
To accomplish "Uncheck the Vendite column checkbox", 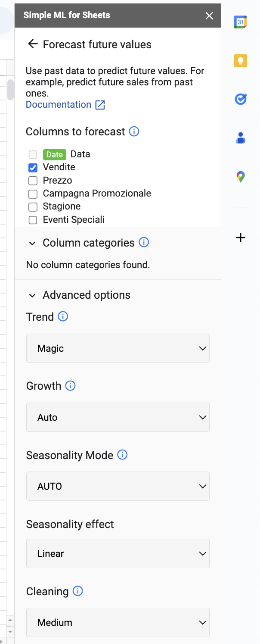I will tap(33, 168).
